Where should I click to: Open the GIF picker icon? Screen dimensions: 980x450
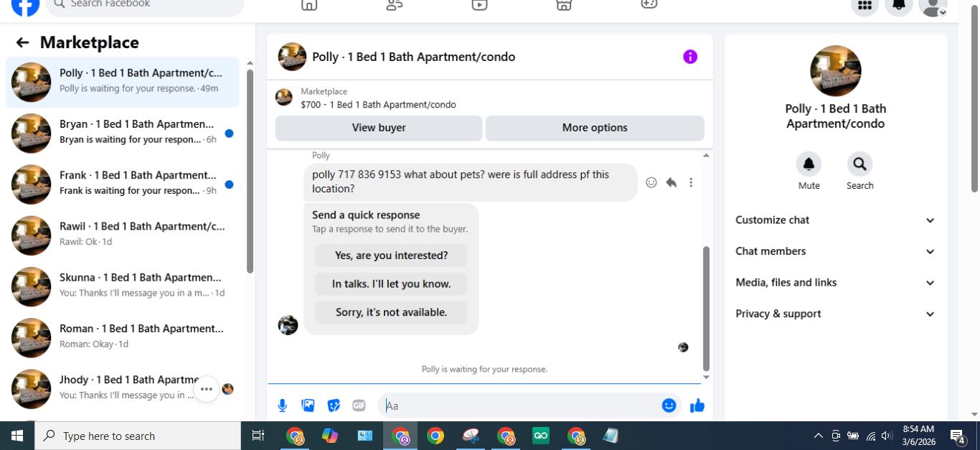[x=359, y=406]
